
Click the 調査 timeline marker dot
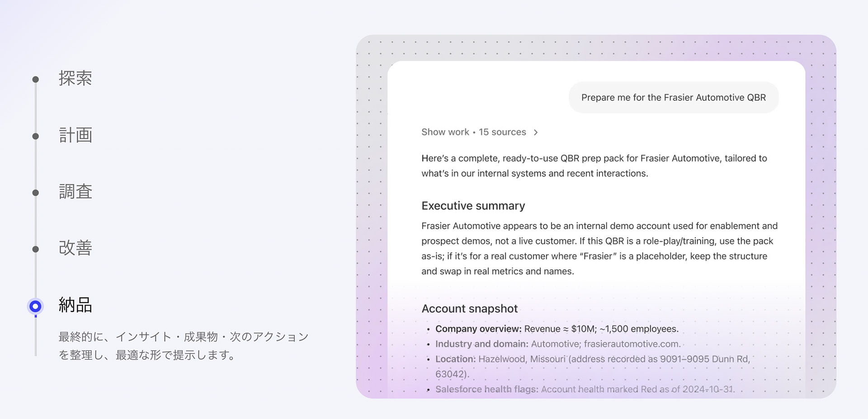[x=36, y=193]
